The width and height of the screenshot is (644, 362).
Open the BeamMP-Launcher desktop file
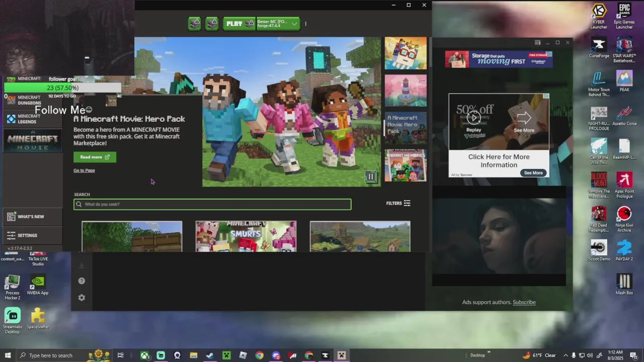(x=624, y=149)
